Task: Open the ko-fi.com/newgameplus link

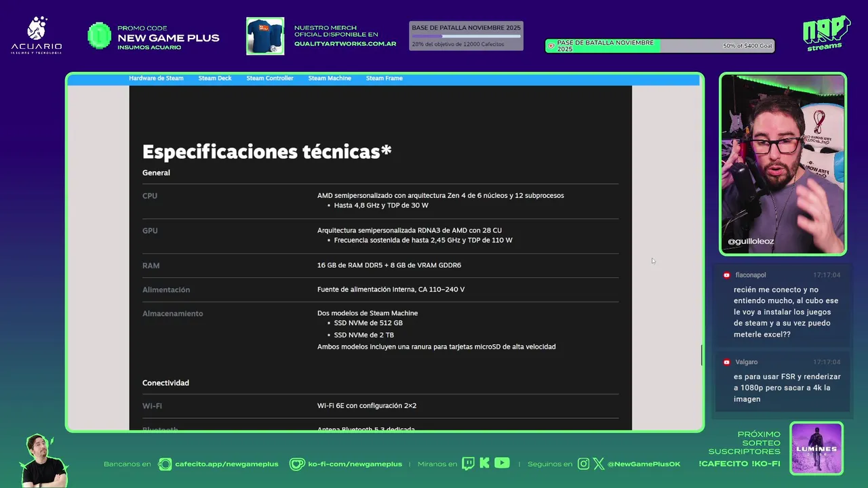Action: click(x=355, y=464)
